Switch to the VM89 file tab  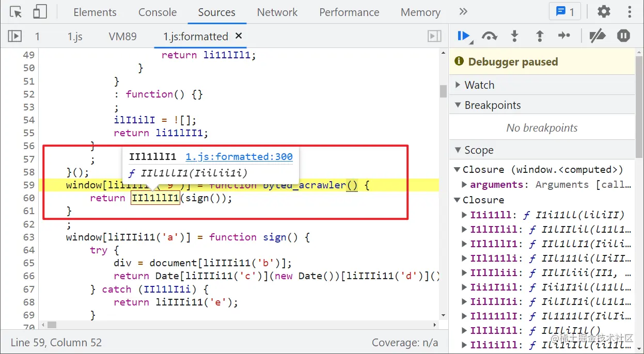pos(122,37)
